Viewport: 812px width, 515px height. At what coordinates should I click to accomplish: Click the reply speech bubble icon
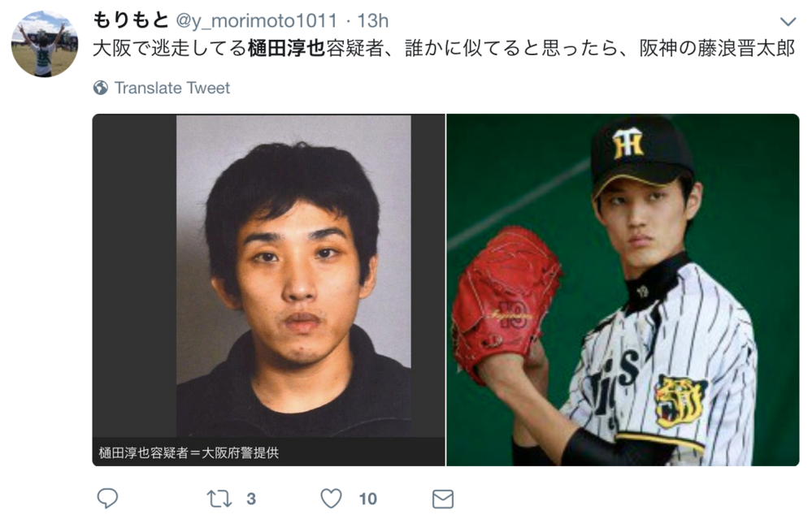tap(108, 499)
